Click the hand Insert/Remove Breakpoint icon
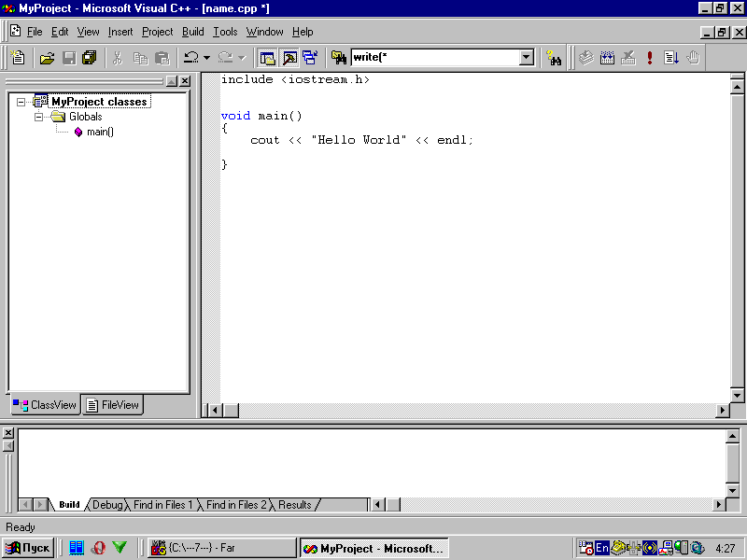The image size is (747, 560). [693, 58]
